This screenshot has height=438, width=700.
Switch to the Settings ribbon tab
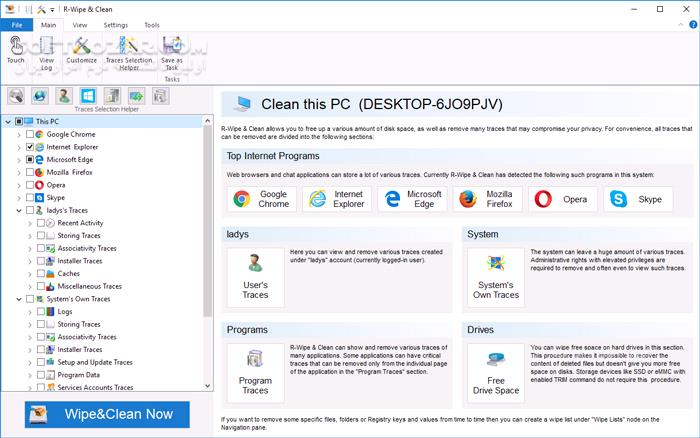point(115,24)
